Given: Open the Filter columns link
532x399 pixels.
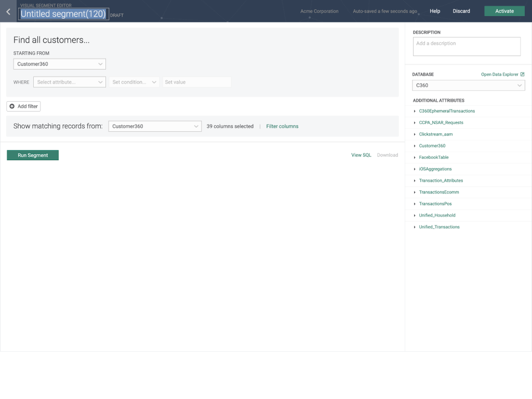Looking at the screenshot, I should (282, 126).
